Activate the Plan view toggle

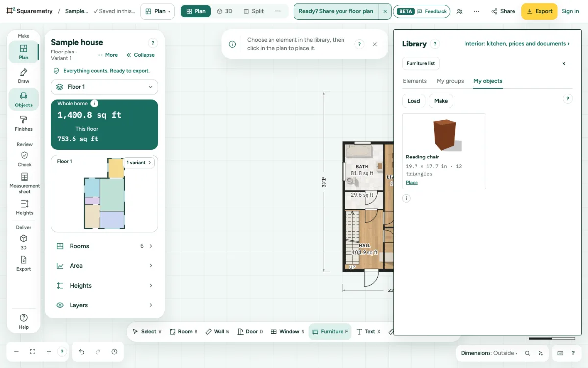[196, 11]
